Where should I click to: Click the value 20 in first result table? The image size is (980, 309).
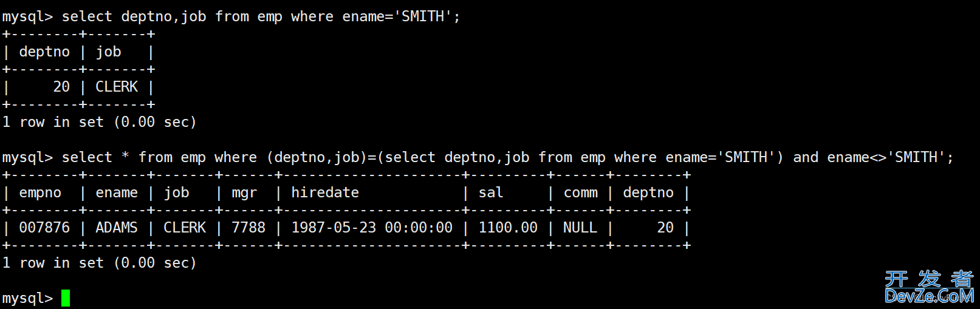(61, 87)
